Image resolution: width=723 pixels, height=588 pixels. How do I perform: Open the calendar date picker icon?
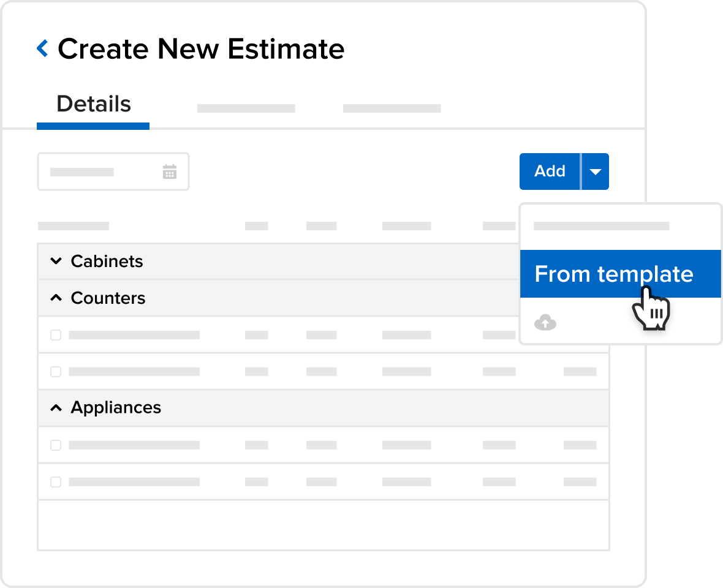pos(170,171)
